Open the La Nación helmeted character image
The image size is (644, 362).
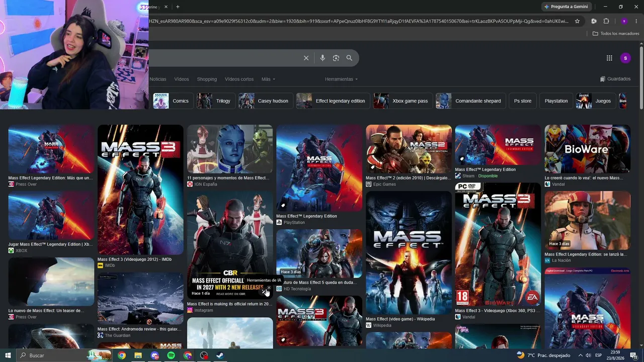pos(587,221)
